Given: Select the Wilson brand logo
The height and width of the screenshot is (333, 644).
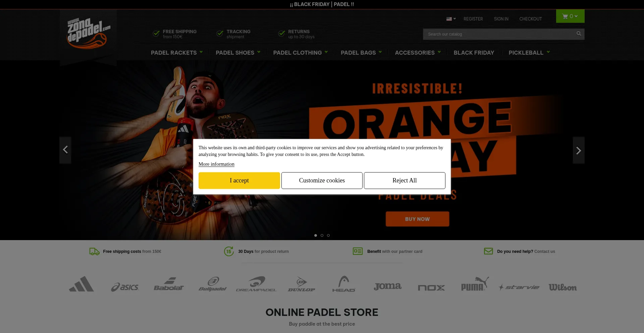Looking at the screenshot, I should (562, 287).
